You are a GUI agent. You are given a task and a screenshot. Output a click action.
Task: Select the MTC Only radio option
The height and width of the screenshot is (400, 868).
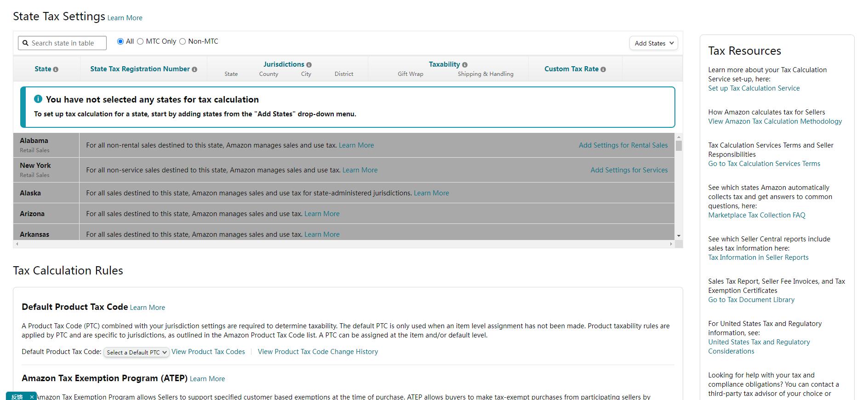[140, 41]
